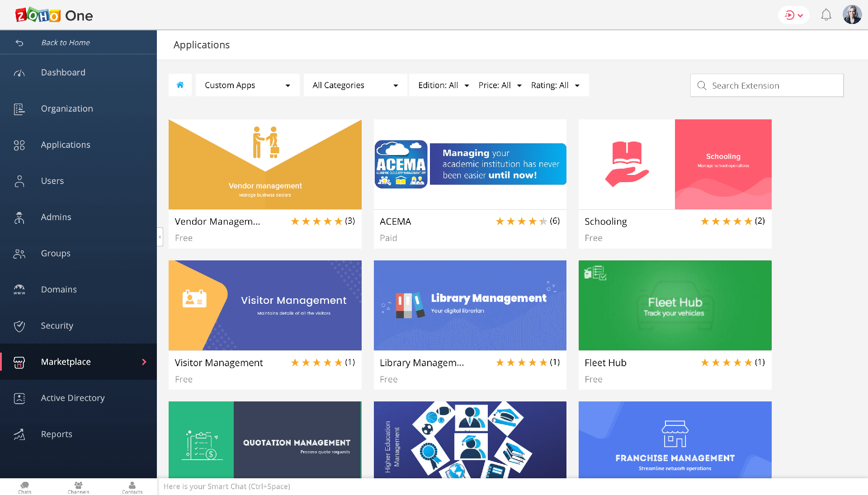Select the Organization icon in the sidebar
This screenshot has width=868, height=495.
pyautogui.click(x=19, y=108)
